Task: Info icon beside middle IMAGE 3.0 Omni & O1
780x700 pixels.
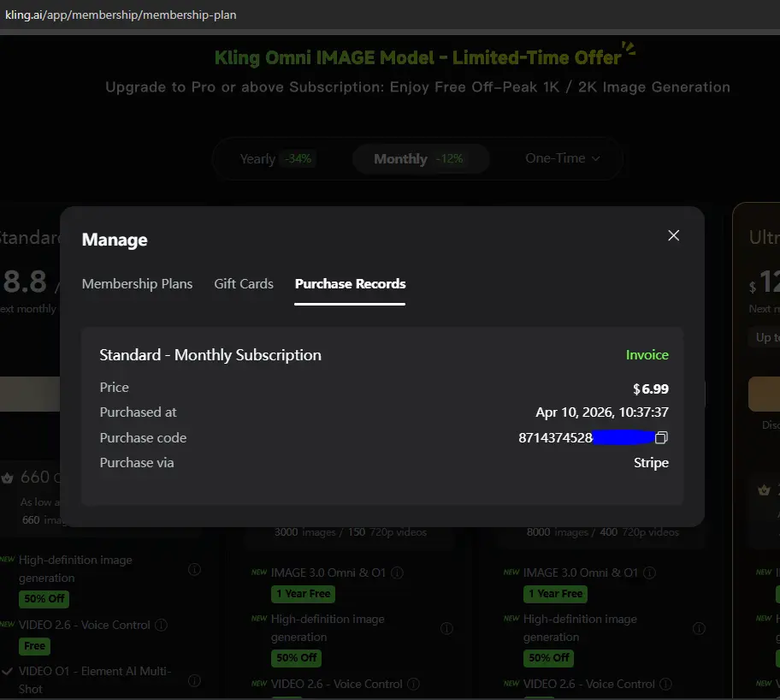Action: (397, 573)
